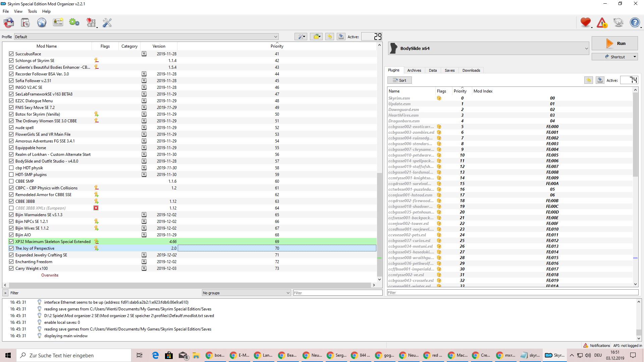Screen dimensions: 644x362
Task: Sort mod list by Version column
Action: [x=159, y=46]
